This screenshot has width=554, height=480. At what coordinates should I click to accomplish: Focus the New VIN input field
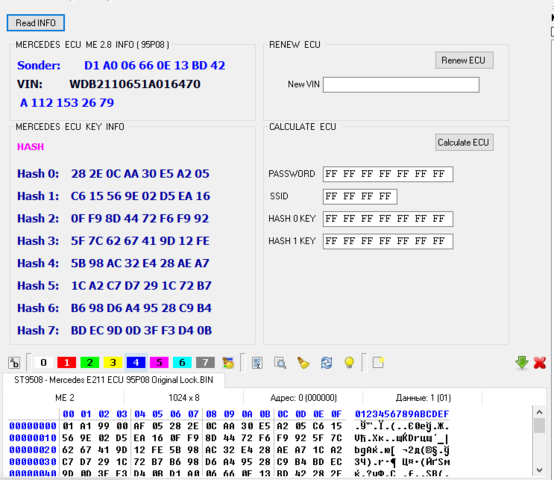tap(401, 85)
